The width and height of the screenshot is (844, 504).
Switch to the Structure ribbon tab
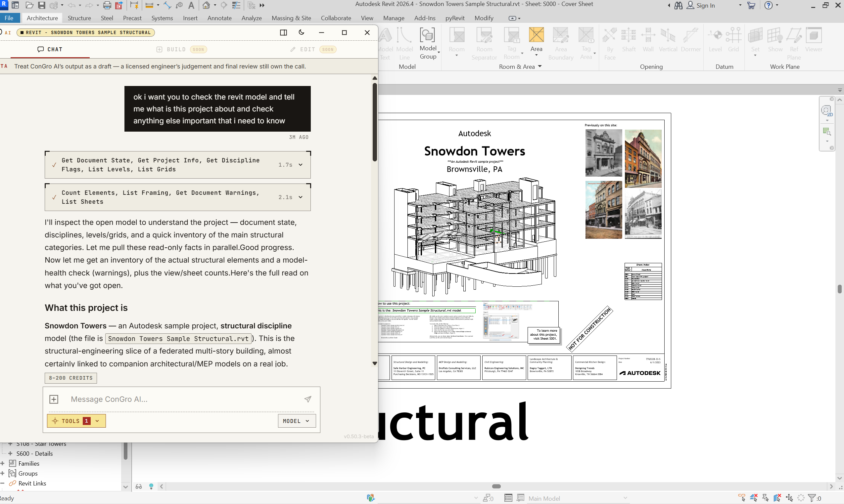point(79,18)
